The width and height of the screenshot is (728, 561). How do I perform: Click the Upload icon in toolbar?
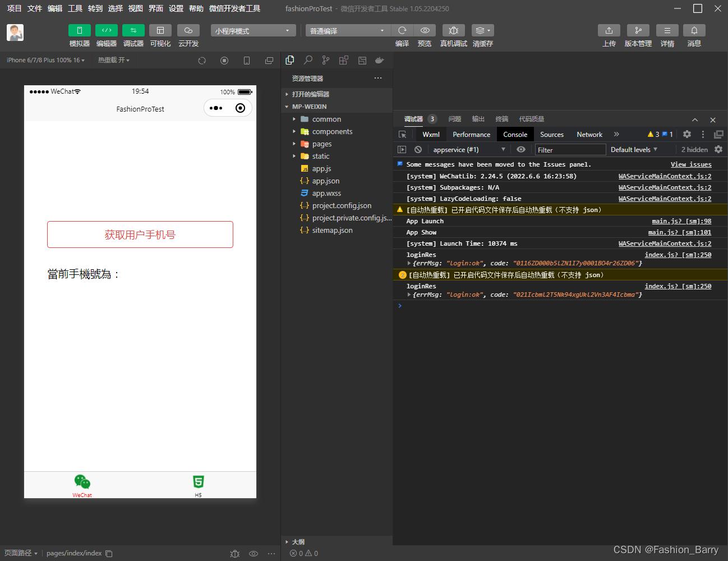(x=609, y=30)
